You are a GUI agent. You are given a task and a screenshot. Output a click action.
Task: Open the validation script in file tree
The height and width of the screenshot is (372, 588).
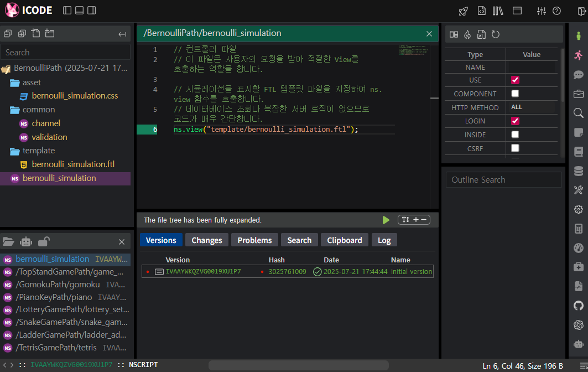[x=49, y=137]
